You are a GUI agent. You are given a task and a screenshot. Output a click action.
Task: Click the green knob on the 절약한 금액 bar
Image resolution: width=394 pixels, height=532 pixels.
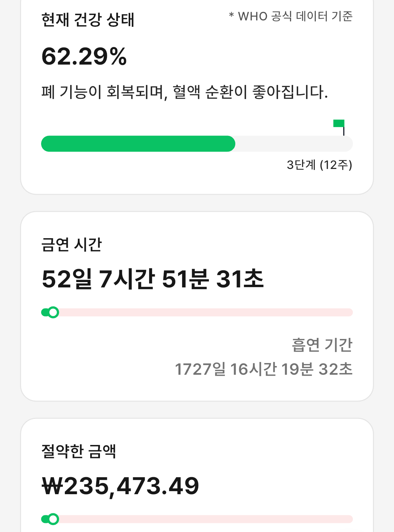point(53,519)
